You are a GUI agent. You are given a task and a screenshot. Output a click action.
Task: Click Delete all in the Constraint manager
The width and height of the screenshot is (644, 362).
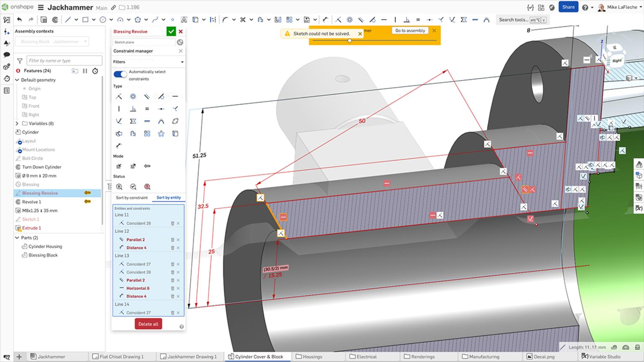click(x=148, y=324)
